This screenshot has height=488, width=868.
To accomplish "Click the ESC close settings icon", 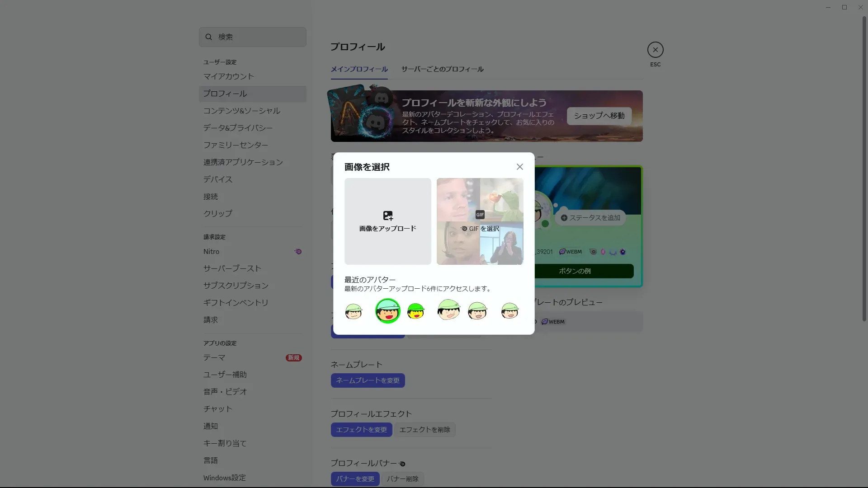I will pos(655,50).
